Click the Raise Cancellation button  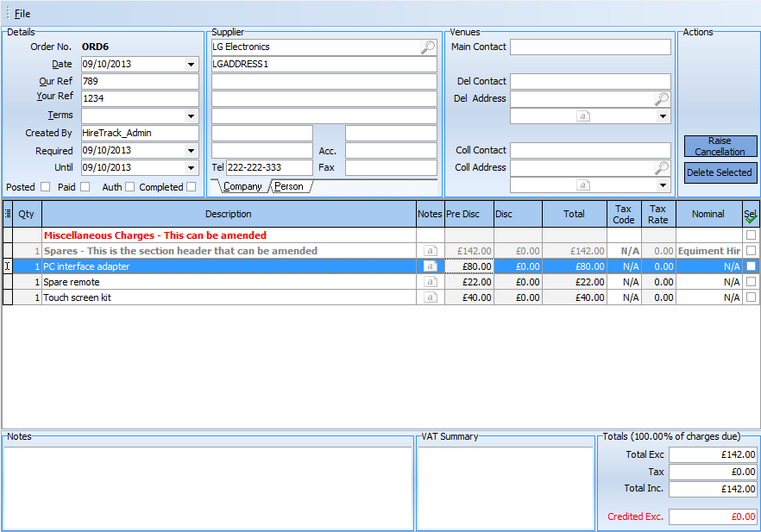(x=720, y=147)
